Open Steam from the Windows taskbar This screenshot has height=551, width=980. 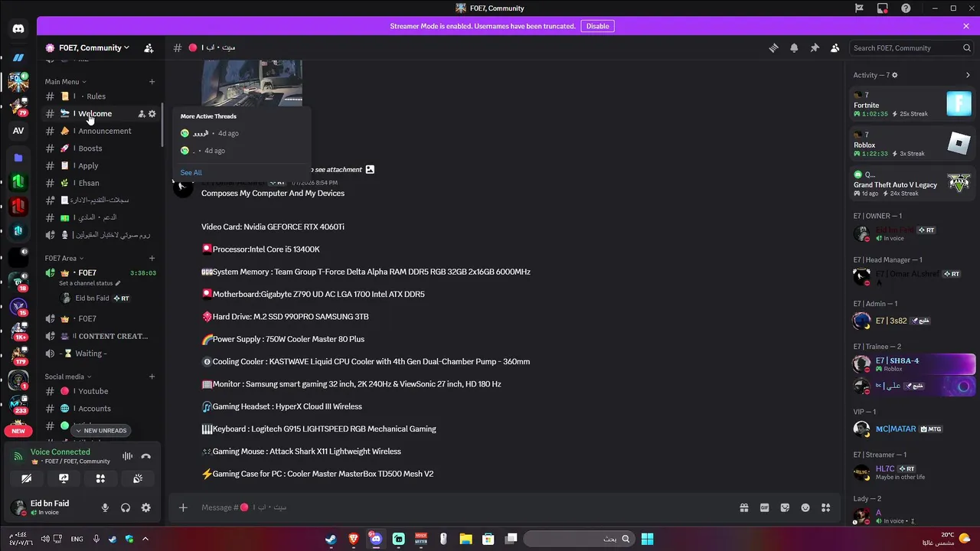click(331, 539)
